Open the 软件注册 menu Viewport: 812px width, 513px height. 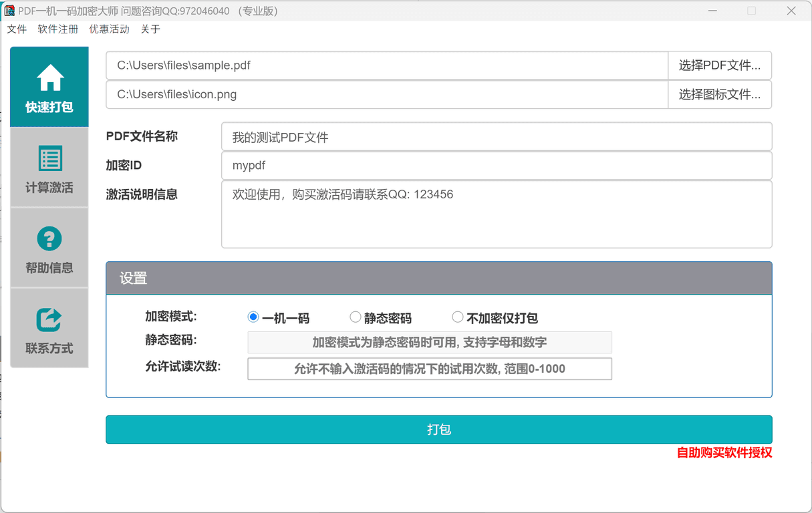(57, 29)
